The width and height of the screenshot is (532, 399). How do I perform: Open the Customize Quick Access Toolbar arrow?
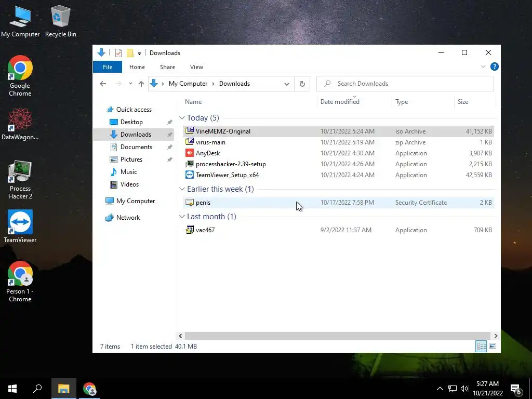coord(139,54)
